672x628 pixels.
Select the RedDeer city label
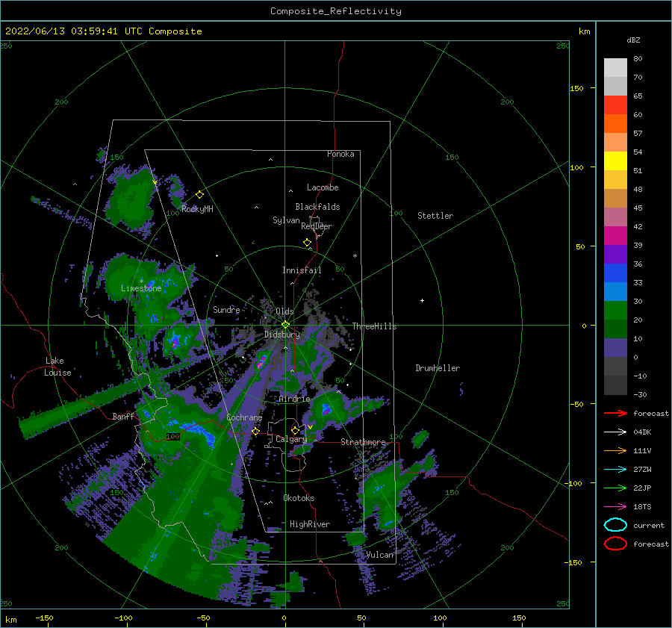click(317, 226)
